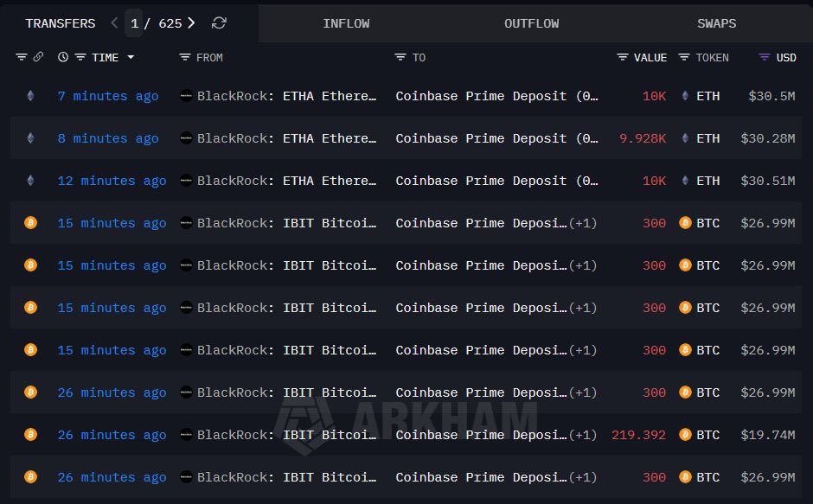Open the SWAPS tab
Screen dimensions: 813x504
[x=716, y=23]
